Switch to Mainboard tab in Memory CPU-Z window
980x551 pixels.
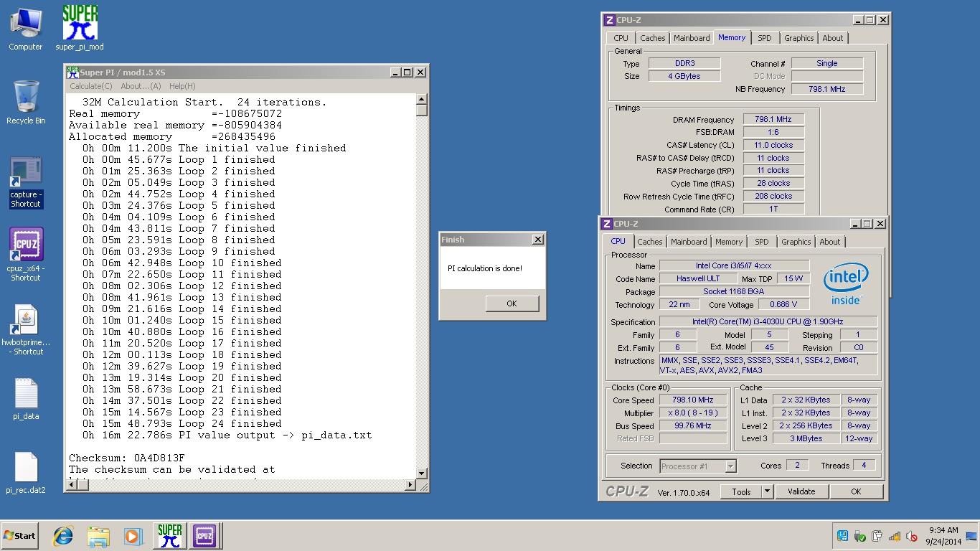692,38
